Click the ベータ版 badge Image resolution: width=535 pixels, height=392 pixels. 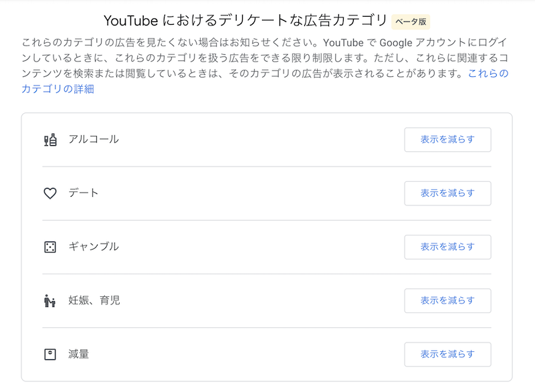click(x=411, y=21)
